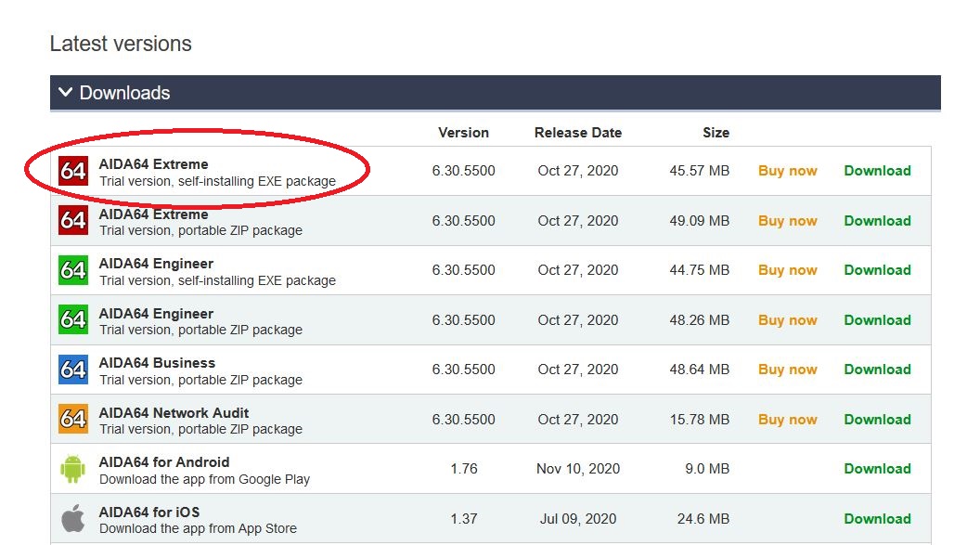Click the AIDA64 Extreme EXE package red icon
Viewport: 980px width, 545px height.
click(x=73, y=171)
